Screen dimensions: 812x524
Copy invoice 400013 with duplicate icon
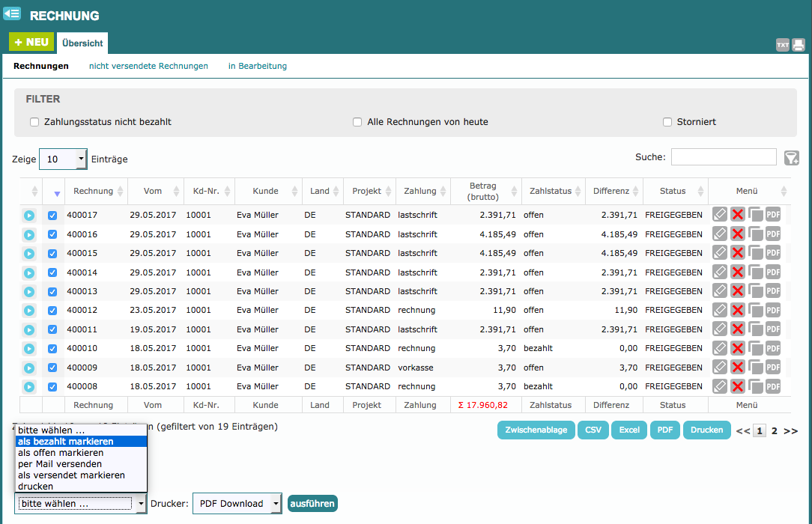(x=755, y=291)
